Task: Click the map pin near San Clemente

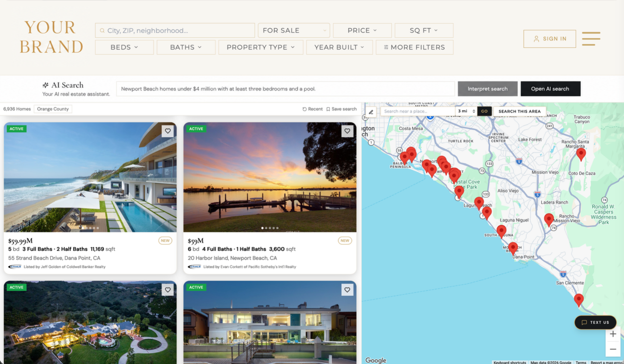Action: [579, 299]
